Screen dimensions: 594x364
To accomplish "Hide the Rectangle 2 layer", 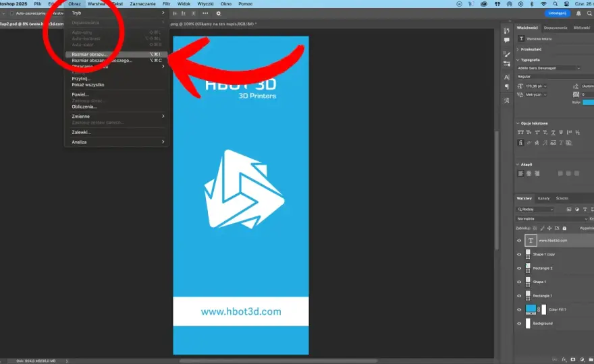I will 519,268.
